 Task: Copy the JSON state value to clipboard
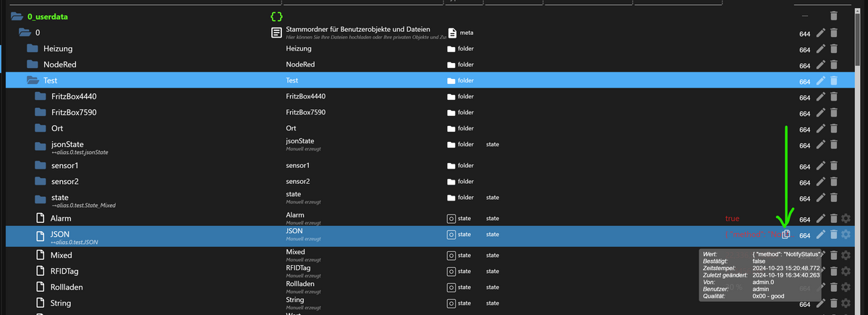pos(787,235)
